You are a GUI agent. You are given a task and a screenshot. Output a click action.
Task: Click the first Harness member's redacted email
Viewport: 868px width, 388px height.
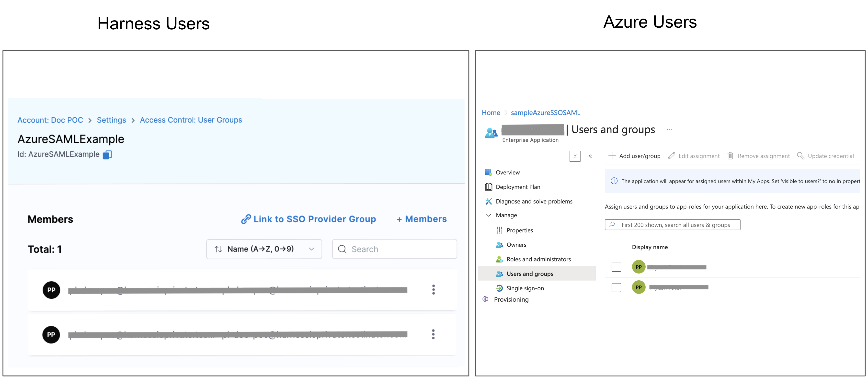pos(238,290)
